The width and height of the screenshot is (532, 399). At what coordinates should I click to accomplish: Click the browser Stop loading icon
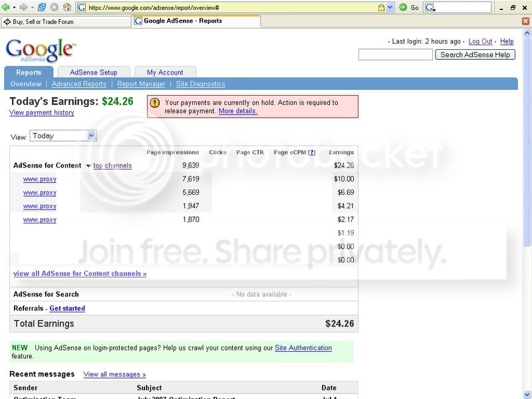click(55, 7)
